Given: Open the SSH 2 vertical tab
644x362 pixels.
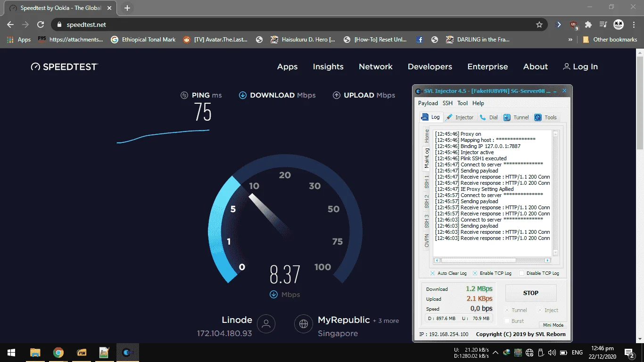Looking at the screenshot, I should coord(427,201).
